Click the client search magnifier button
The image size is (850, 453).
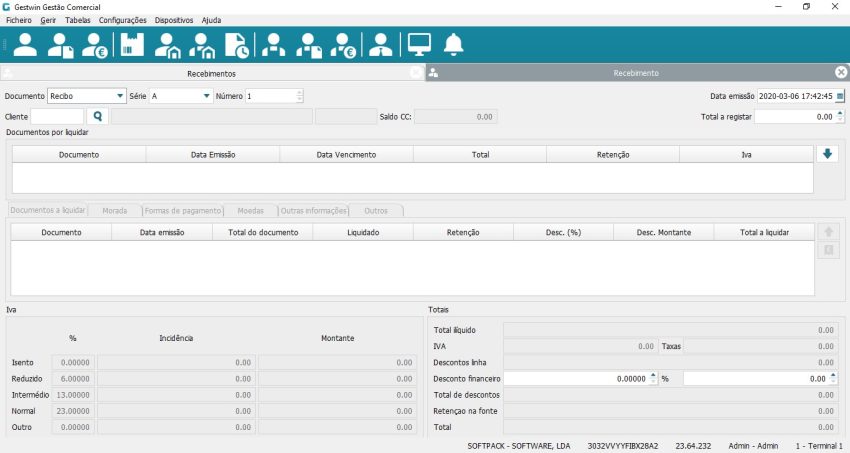[x=98, y=117]
